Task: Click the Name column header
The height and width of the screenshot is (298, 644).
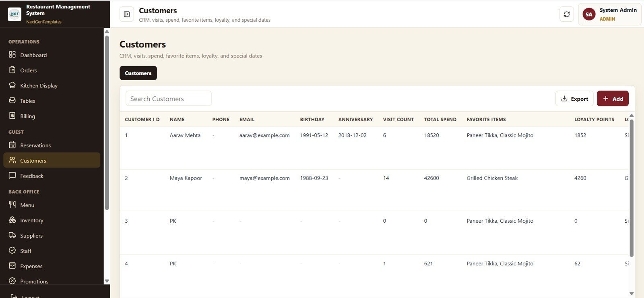Action: point(177,120)
